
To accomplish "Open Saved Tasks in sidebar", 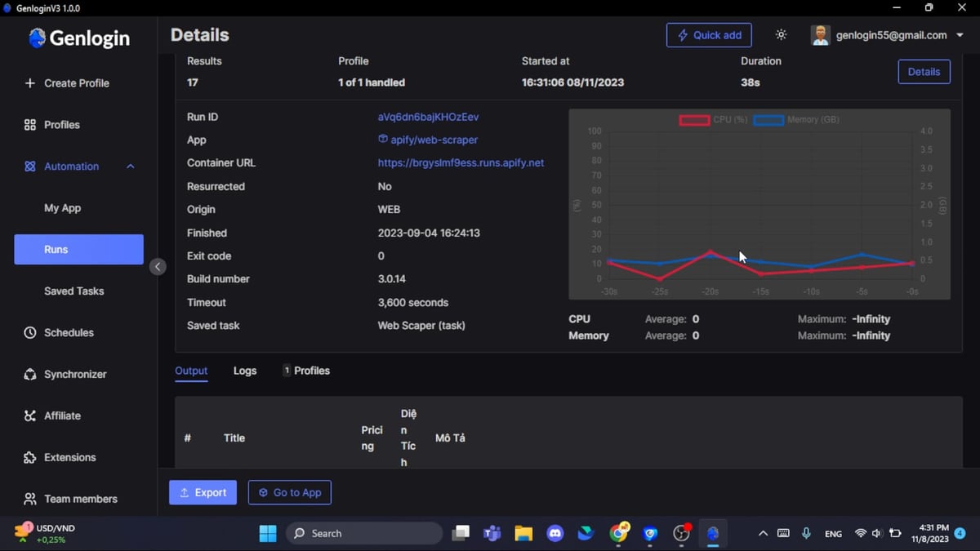I will pyautogui.click(x=74, y=291).
